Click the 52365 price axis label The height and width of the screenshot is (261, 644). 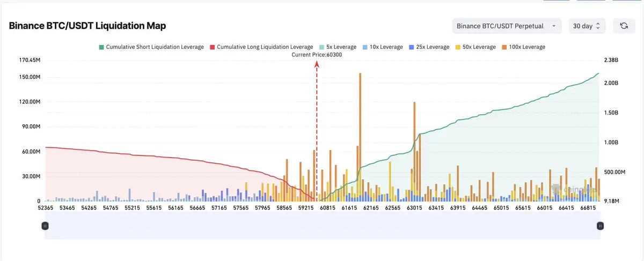(x=45, y=207)
